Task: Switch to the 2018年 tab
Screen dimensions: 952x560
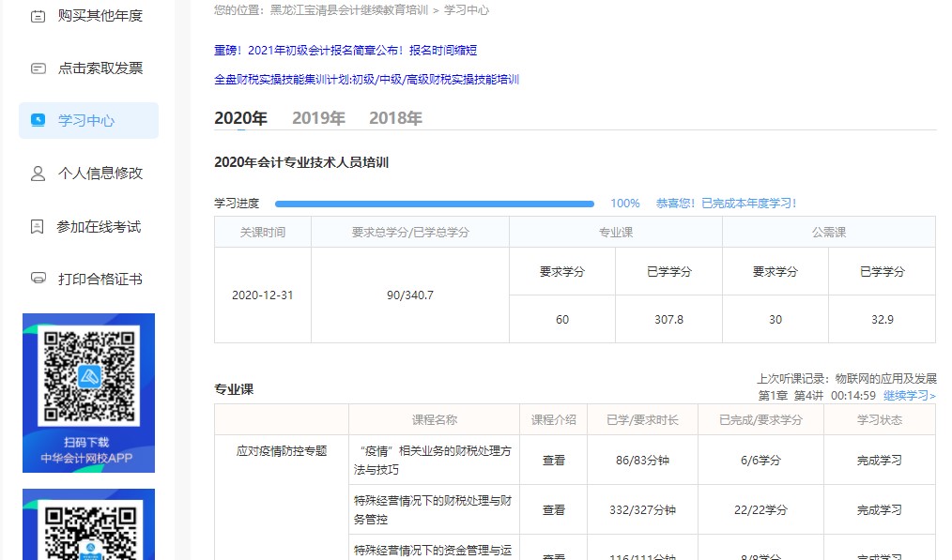Action: (x=395, y=119)
